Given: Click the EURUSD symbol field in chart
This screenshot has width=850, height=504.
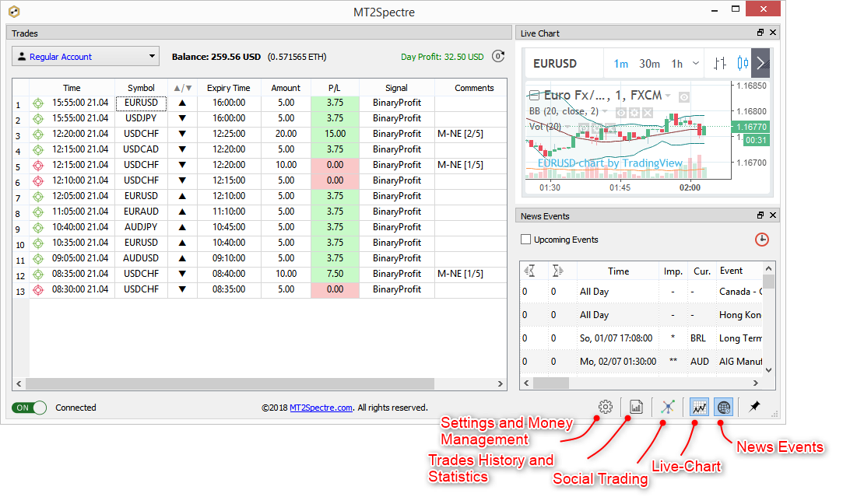Looking at the screenshot, I should tap(555, 64).
